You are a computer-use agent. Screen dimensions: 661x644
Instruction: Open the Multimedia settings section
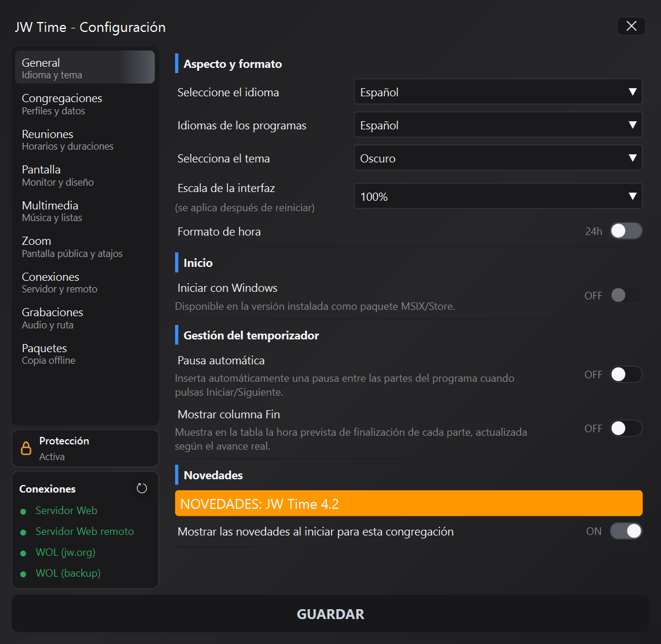coord(85,211)
